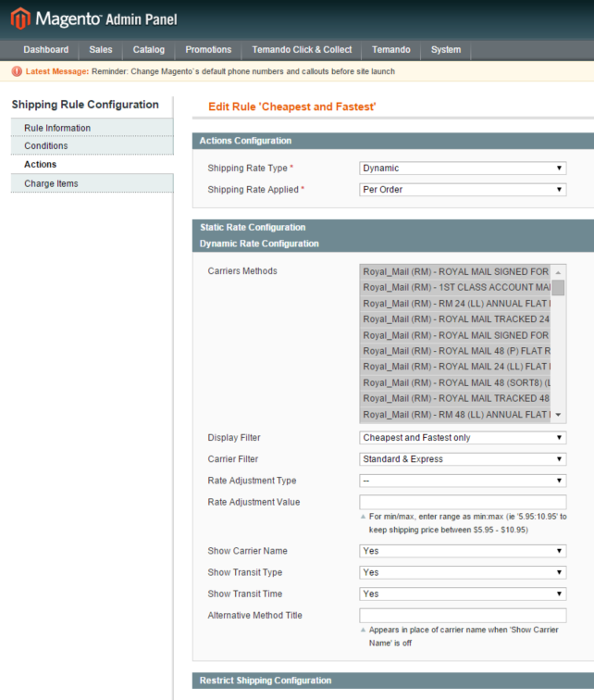
Task: Open the Promotions menu
Action: 208,50
